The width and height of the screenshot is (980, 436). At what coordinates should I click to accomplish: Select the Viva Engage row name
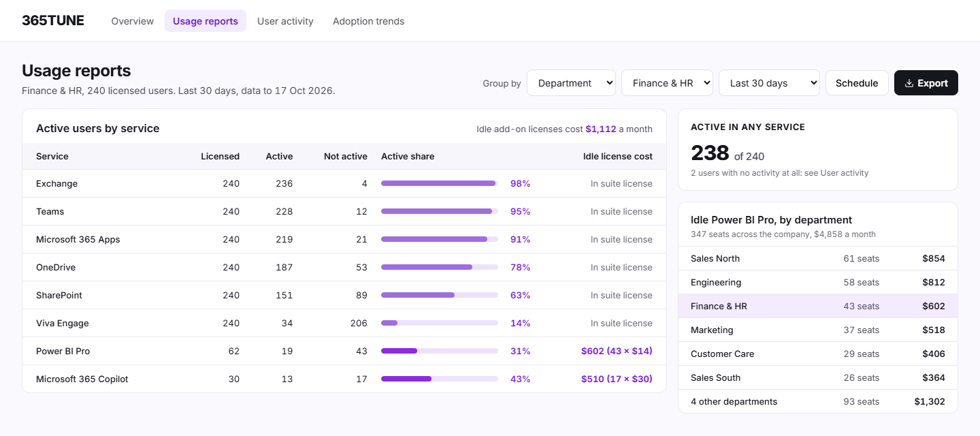pyautogui.click(x=63, y=323)
